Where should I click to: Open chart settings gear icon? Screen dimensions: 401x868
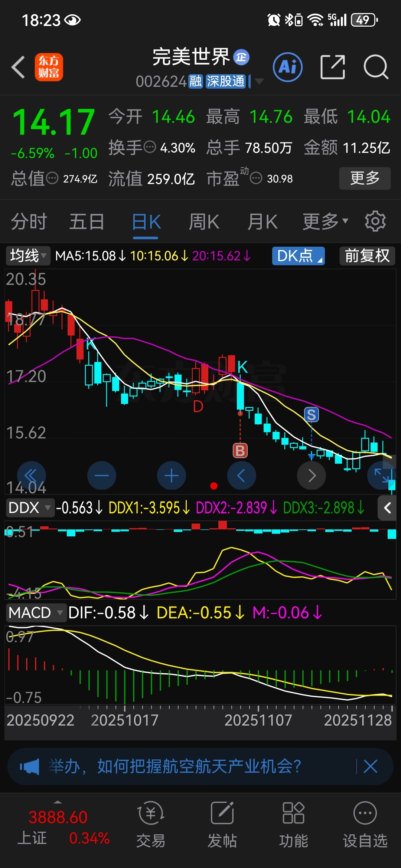point(375,221)
